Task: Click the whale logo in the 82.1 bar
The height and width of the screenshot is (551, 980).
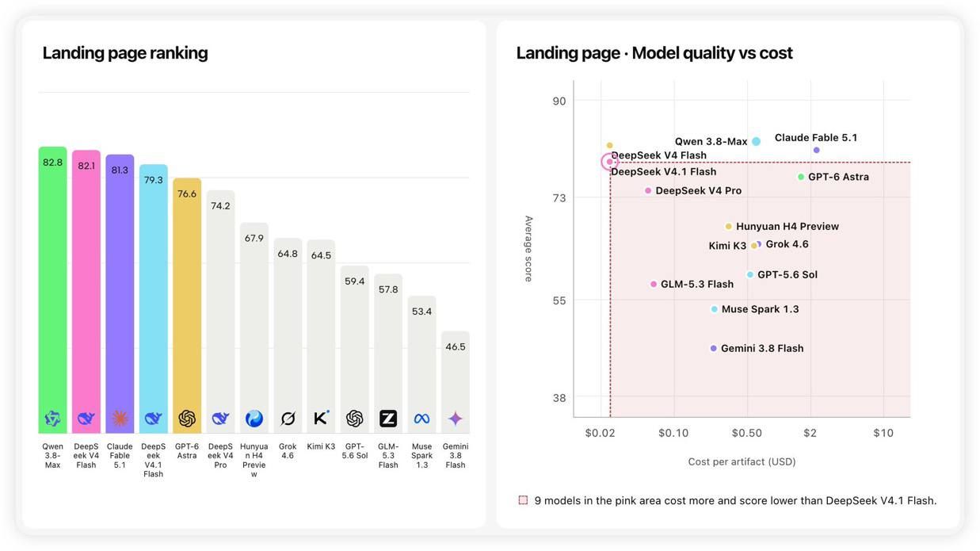Action: (x=86, y=419)
